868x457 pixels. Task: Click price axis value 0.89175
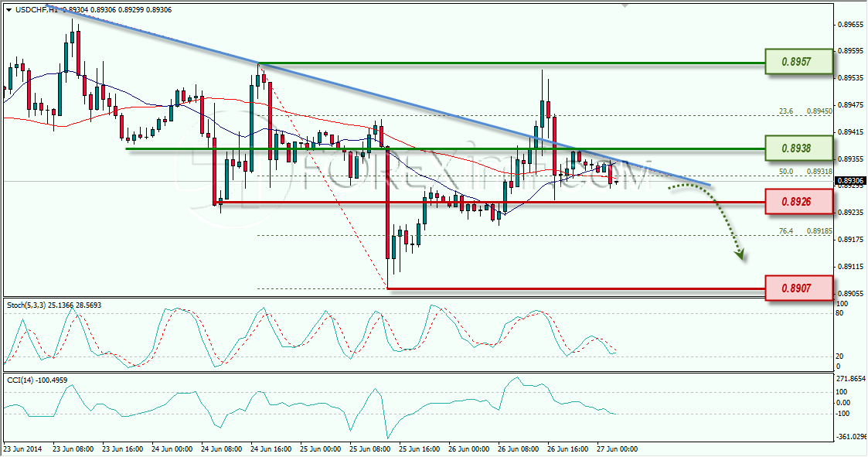[x=852, y=240]
